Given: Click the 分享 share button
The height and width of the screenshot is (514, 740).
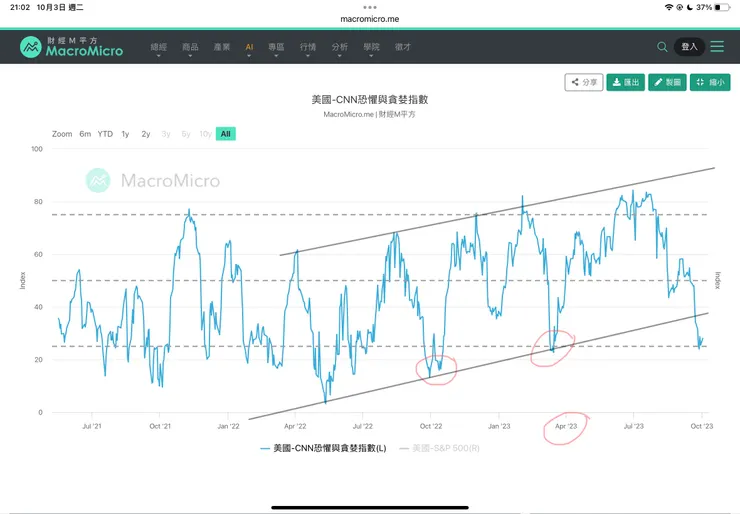Looking at the screenshot, I should coord(584,82).
